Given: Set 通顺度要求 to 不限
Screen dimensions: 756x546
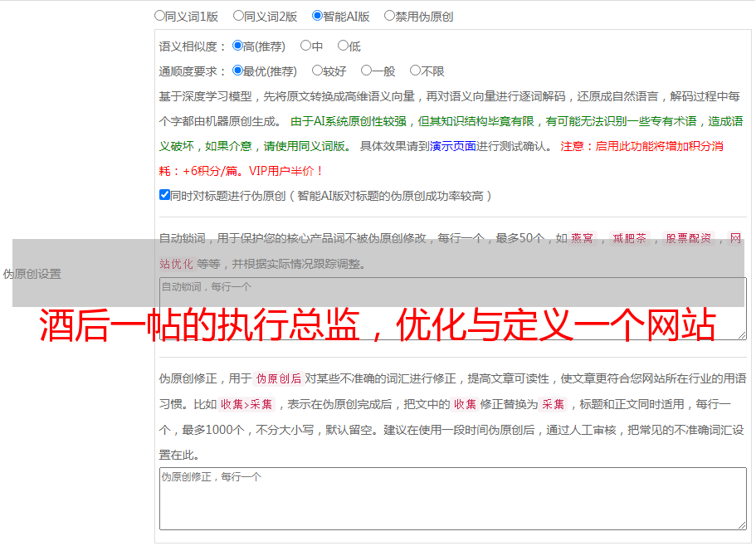Looking at the screenshot, I should pyautogui.click(x=415, y=71).
